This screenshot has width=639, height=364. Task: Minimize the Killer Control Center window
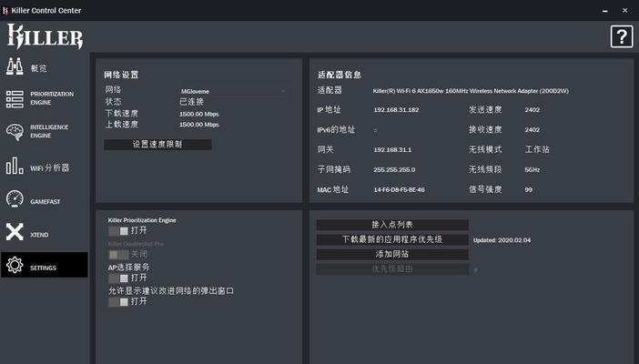[604, 11]
